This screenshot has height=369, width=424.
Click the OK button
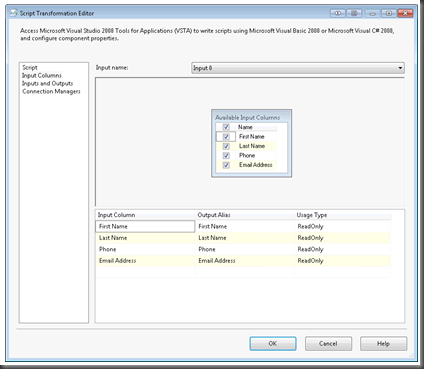tap(273, 343)
